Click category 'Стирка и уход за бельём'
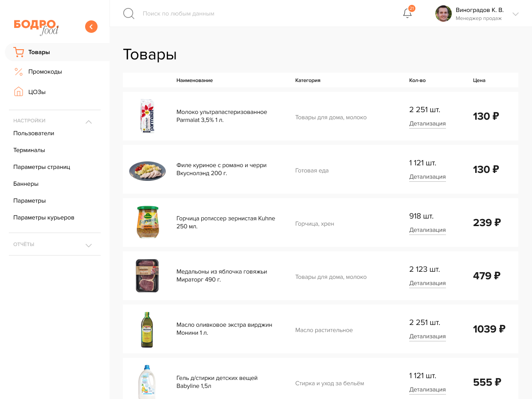 (x=330, y=383)
